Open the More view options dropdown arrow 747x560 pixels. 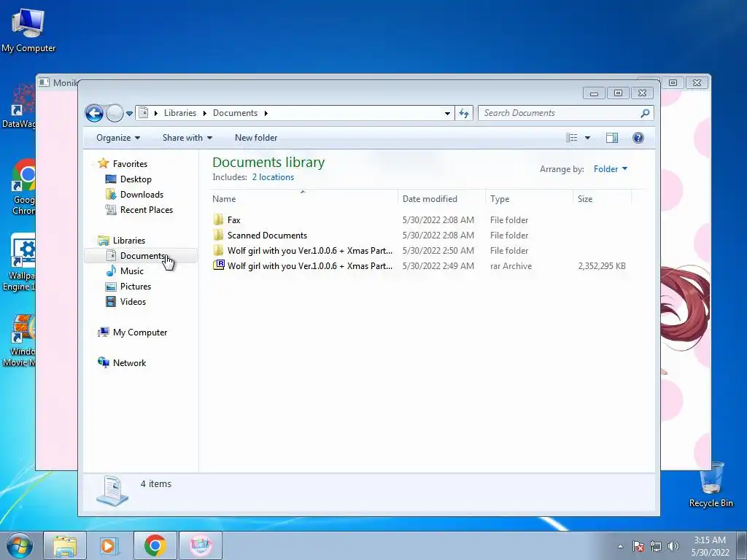(x=587, y=138)
